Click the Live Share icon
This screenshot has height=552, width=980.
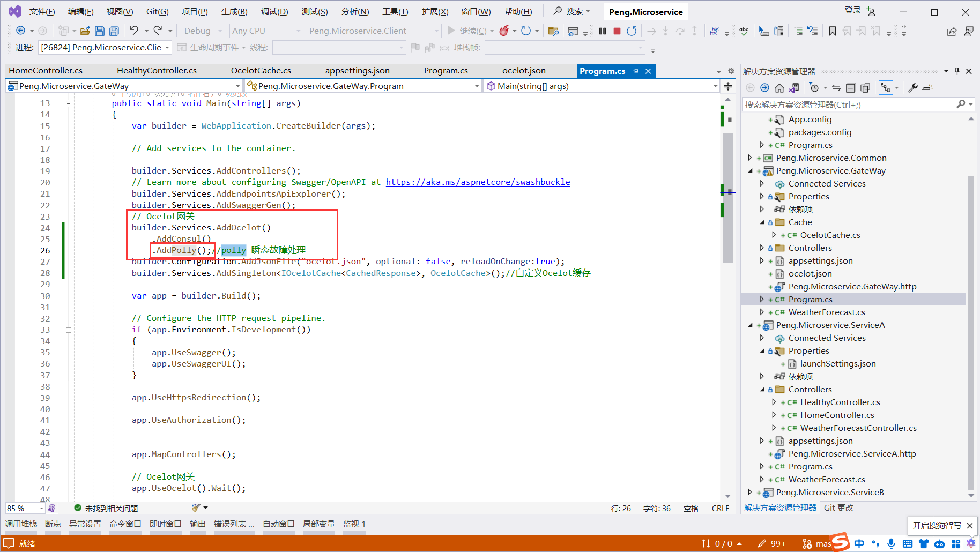pos(952,31)
